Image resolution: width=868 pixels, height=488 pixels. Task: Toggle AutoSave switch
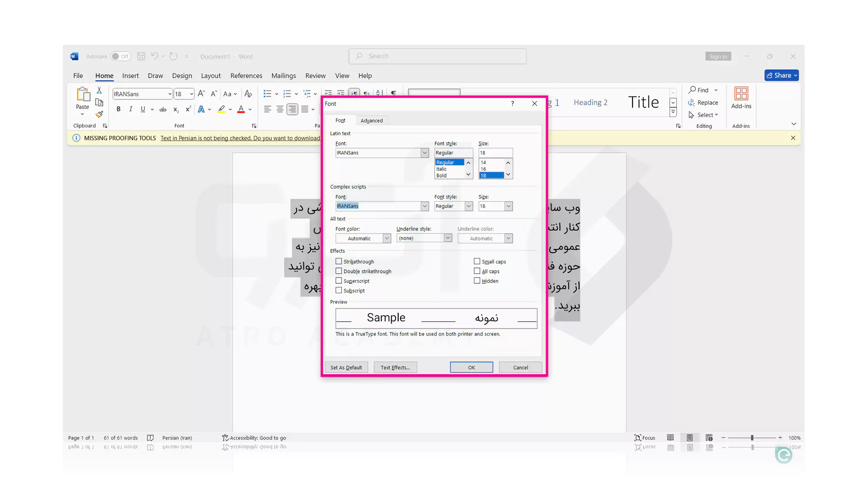tap(120, 56)
